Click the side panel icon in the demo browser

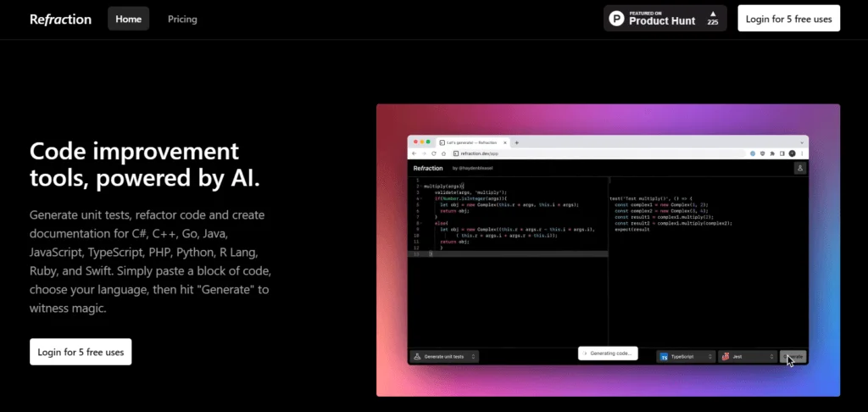click(782, 153)
